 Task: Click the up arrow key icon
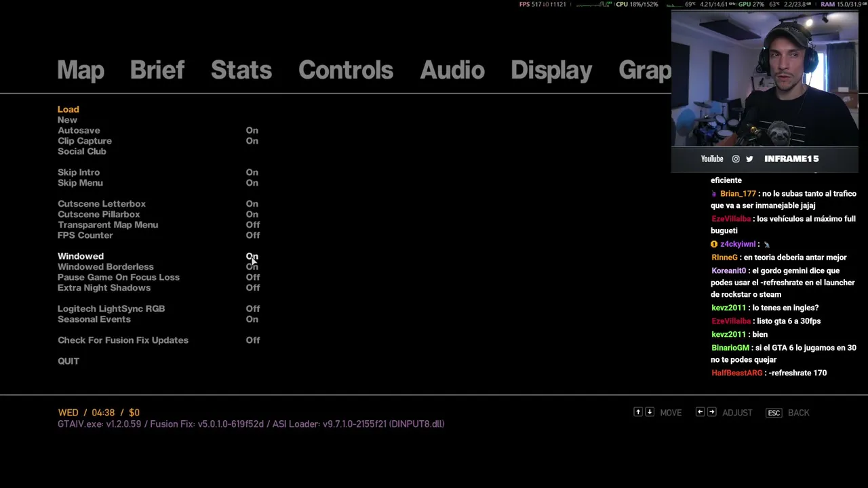[638, 412]
